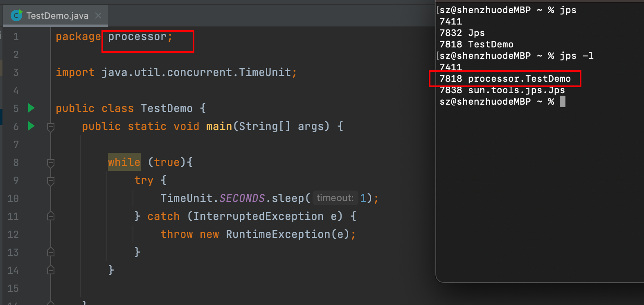
Task: Select the TestDemo.java editor tab
Action: click(56, 16)
